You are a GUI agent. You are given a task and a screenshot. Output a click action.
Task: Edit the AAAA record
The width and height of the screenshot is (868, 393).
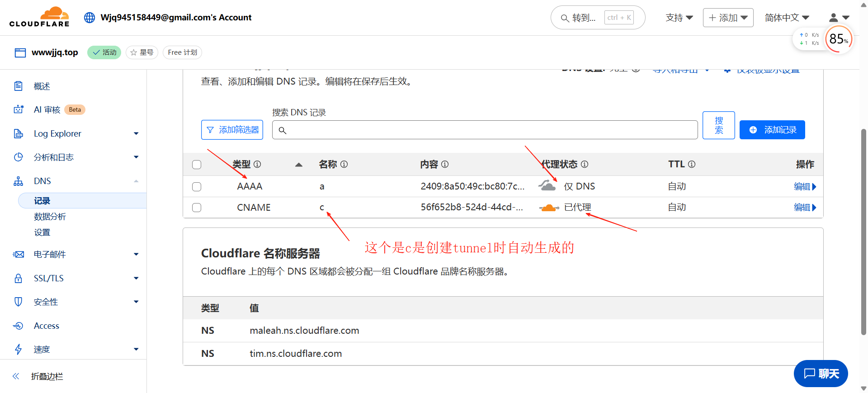(805, 186)
